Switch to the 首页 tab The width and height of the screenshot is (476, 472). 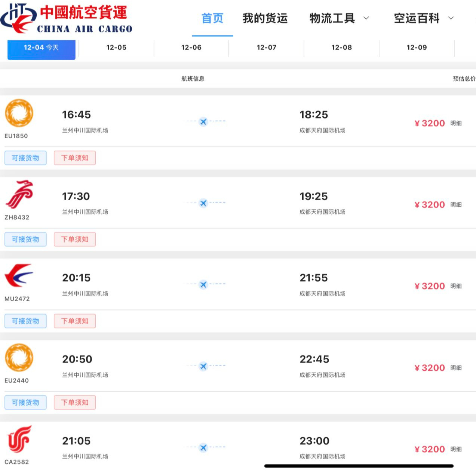[212, 18]
